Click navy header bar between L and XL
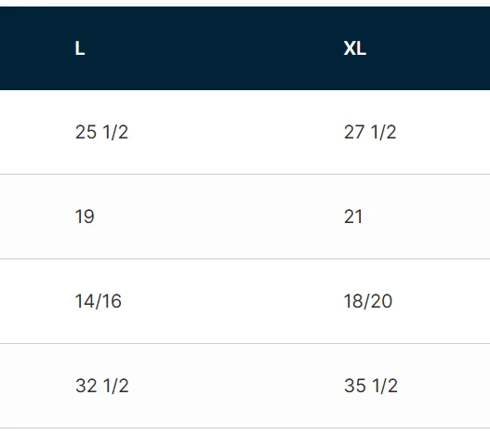This screenshot has width=490, height=448. pos(214,48)
